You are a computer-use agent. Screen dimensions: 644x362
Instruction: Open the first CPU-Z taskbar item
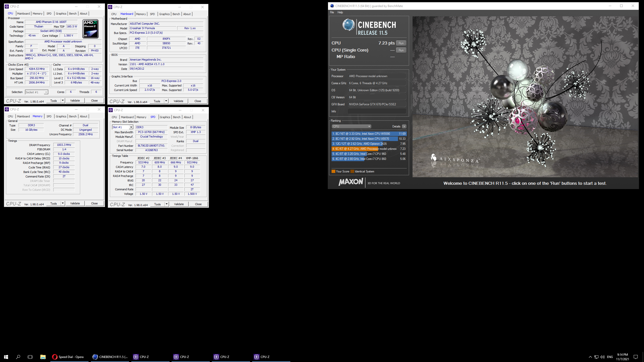pos(150,357)
